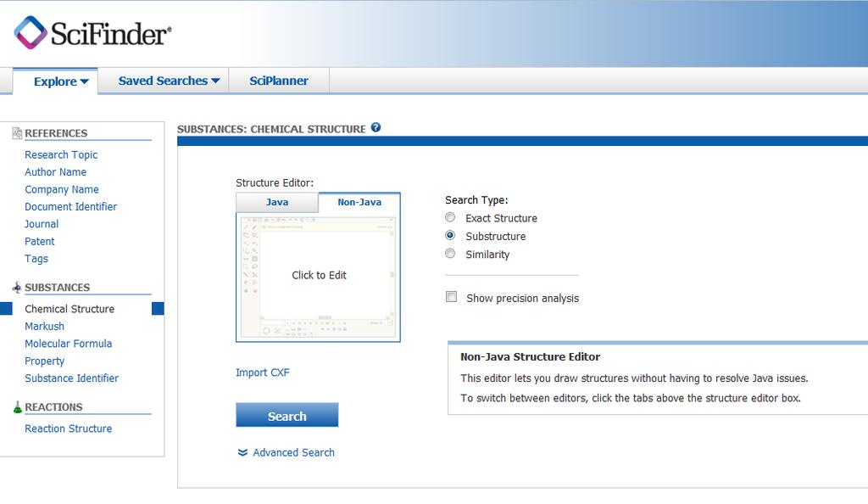Expand Advanced Search options
Viewport: 868px width, 504px height.
point(293,452)
